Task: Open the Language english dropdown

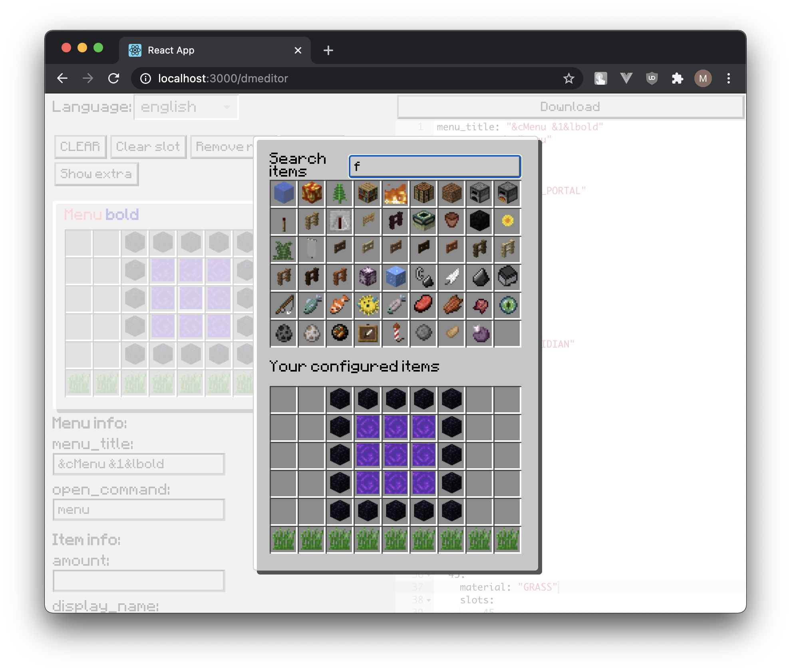Action: tap(186, 107)
